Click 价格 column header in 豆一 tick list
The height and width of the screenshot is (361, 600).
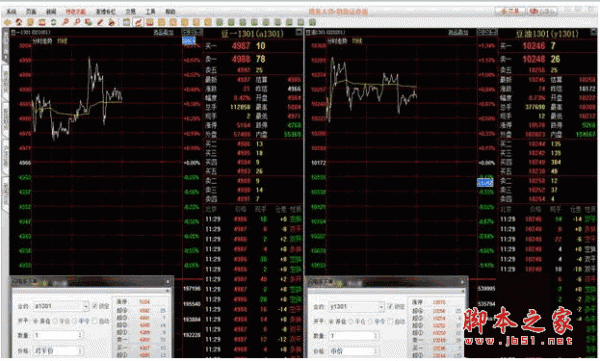[x=240, y=209]
